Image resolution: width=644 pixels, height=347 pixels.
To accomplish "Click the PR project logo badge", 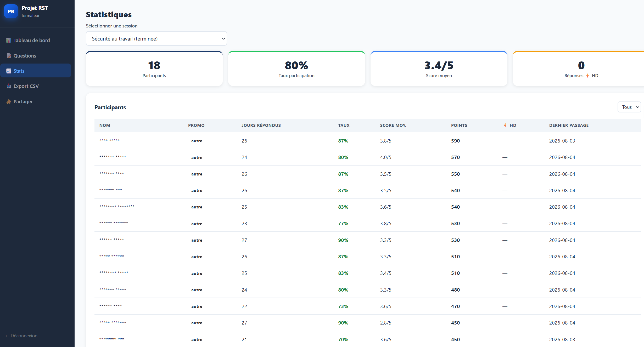I will (11, 11).
